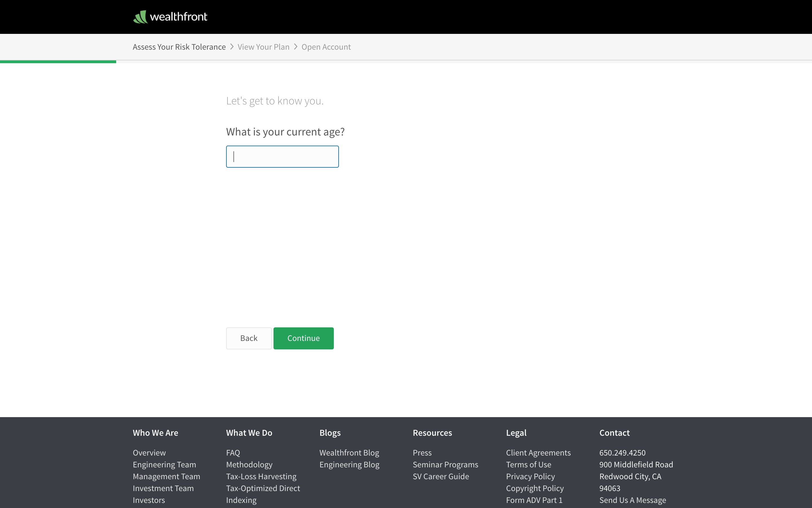Open the Privacy Policy link

click(531, 476)
